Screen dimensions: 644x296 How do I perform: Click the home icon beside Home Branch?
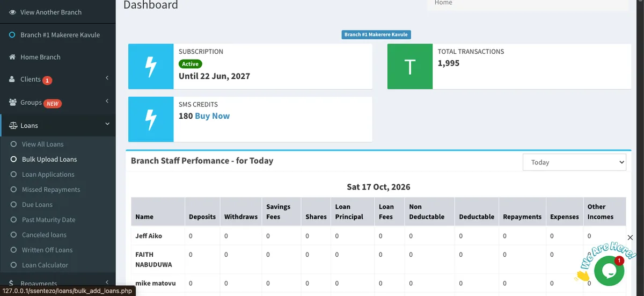click(12, 57)
